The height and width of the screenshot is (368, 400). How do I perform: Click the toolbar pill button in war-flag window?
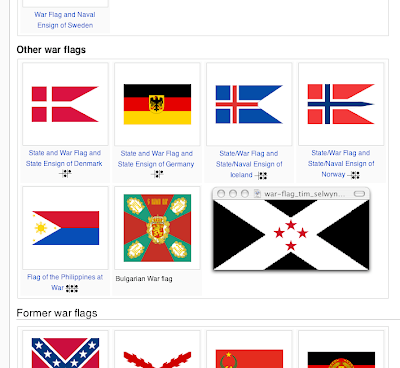(359, 194)
